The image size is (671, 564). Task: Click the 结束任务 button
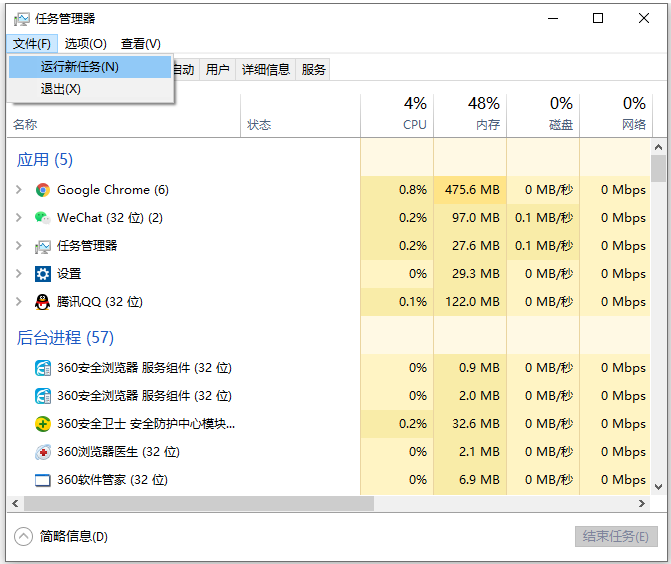point(616,537)
